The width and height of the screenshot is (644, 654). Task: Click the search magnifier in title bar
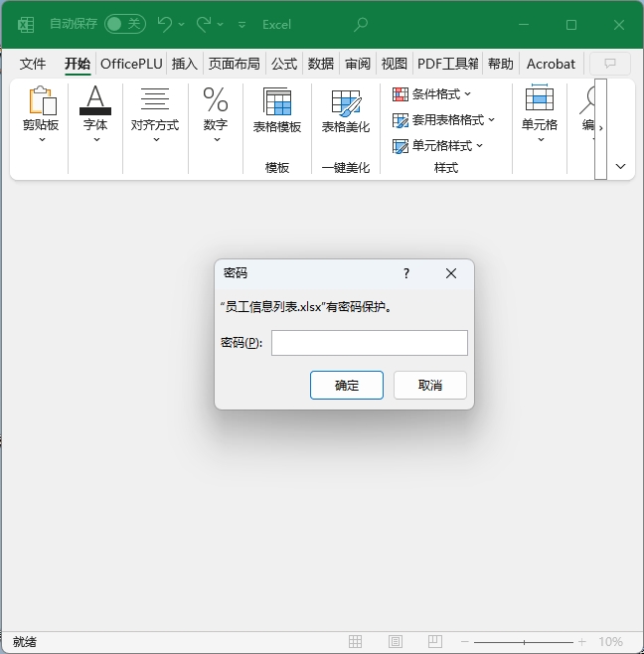pyautogui.click(x=361, y=25)
